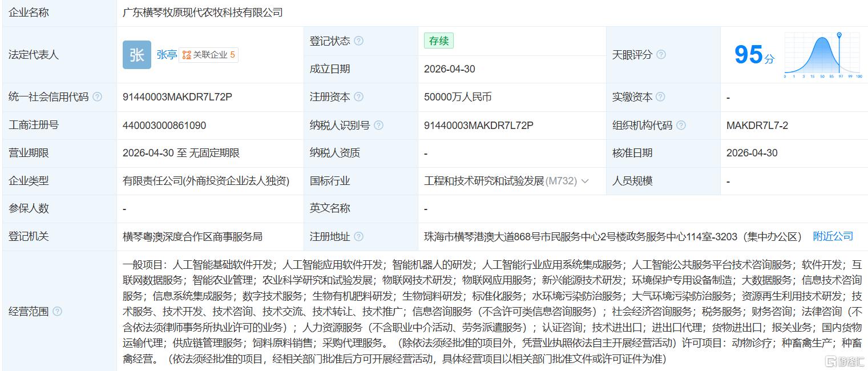868x371 pixels.
Task: Select credit code in 统一社会信用代码 row
Action: click(x=177, y=97)
